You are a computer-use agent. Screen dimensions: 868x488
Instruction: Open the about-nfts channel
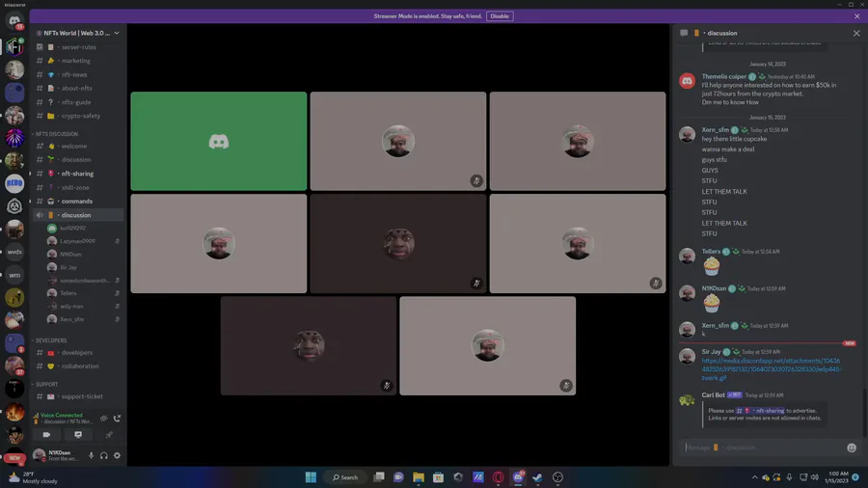(77, 88)
